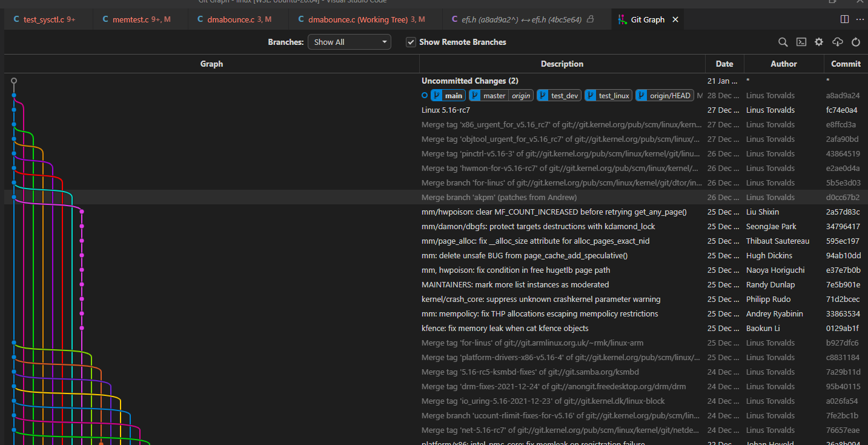The width and height of the screenshot is (868, 445).
Task: Click author name Hugh Dickins
Action: coord(770,256)
